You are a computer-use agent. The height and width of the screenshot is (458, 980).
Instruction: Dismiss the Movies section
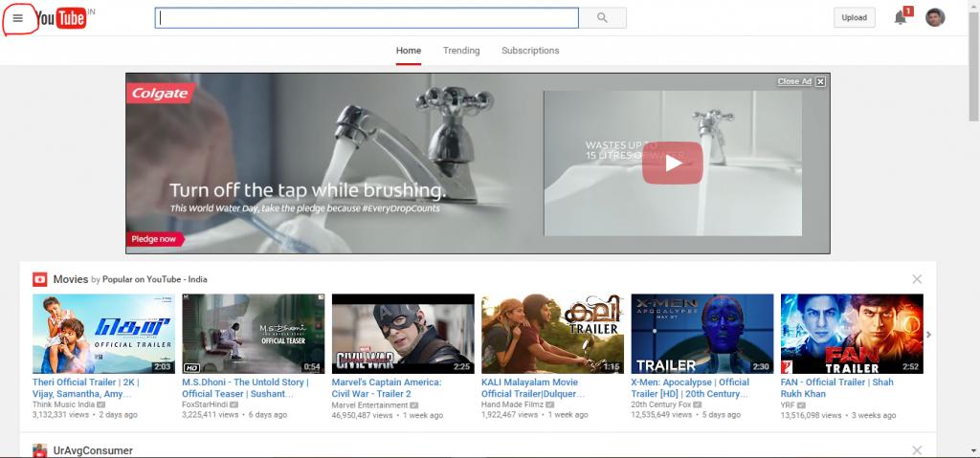pyautogui.click(x=917, y=279)
